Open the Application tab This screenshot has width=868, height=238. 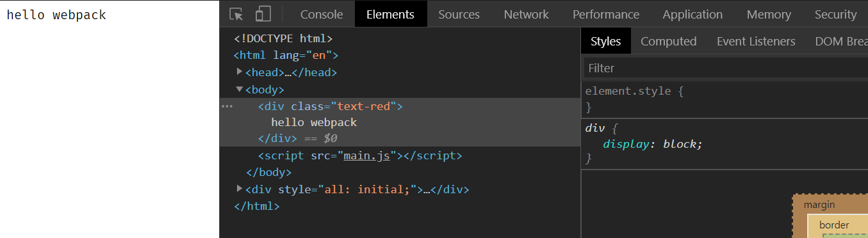[x=692, y=14]
